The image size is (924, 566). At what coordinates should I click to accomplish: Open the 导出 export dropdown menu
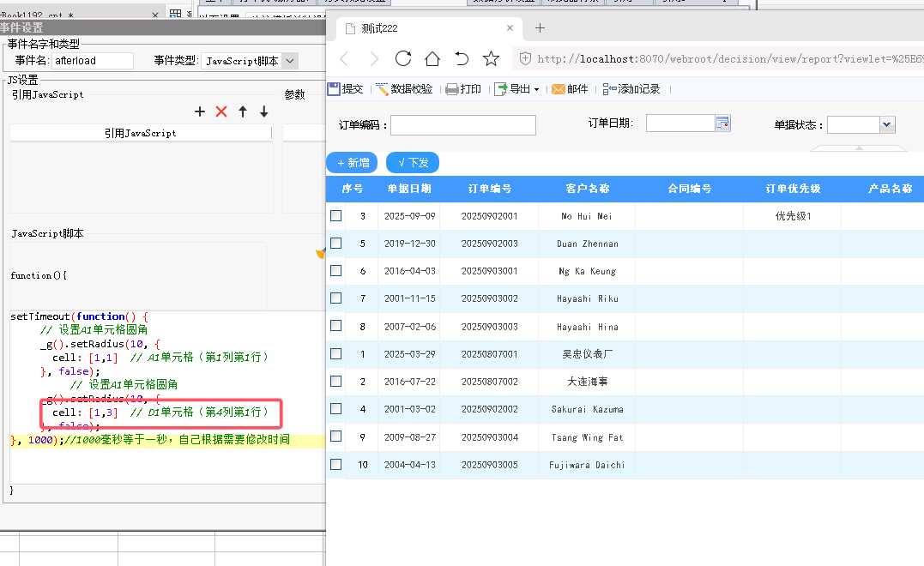(x=517, y=89)
